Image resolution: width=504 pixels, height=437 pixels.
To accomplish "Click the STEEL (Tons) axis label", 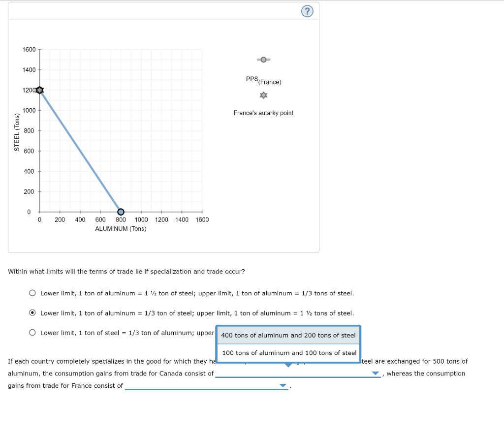I will 18,131.
